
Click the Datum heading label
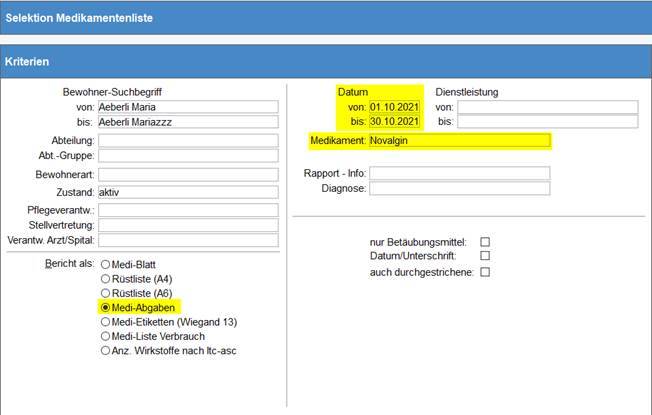(x=353, y=92)
